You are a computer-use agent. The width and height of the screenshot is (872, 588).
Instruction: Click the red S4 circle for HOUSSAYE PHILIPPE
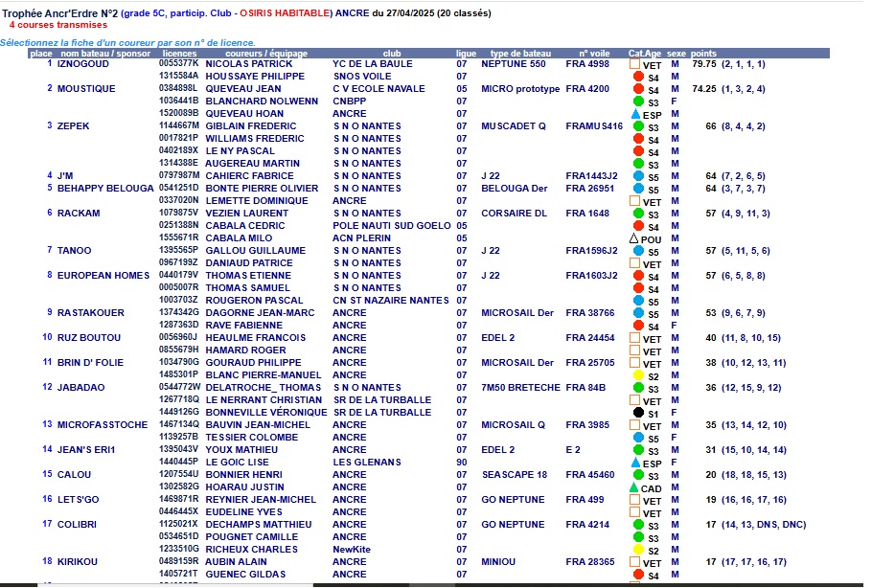point(638,77)
